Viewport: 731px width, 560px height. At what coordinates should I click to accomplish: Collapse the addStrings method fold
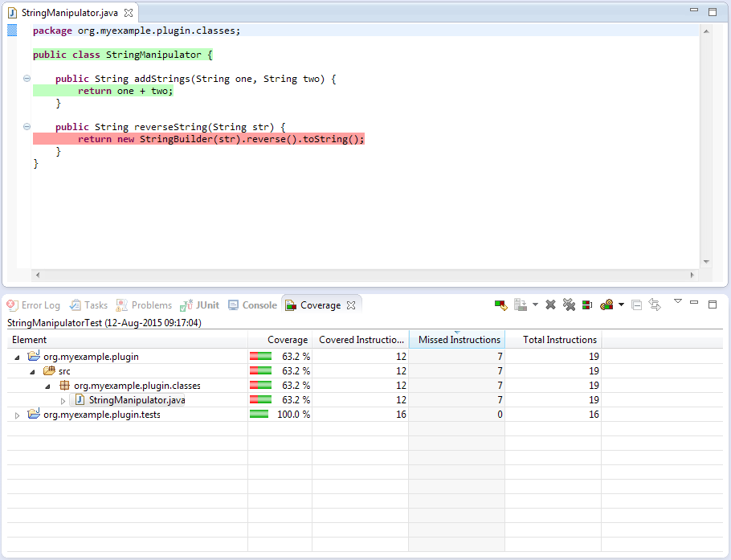pos(27,78)
